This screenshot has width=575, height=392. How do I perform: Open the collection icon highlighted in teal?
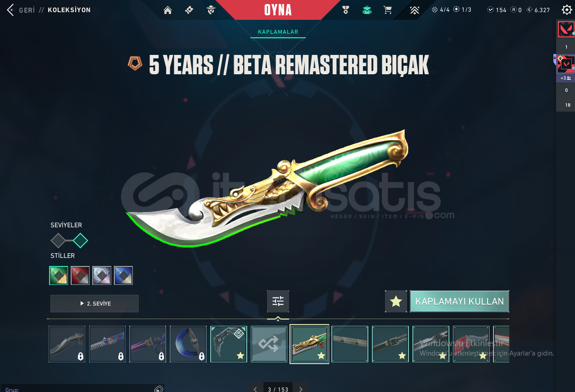point(367,10)
